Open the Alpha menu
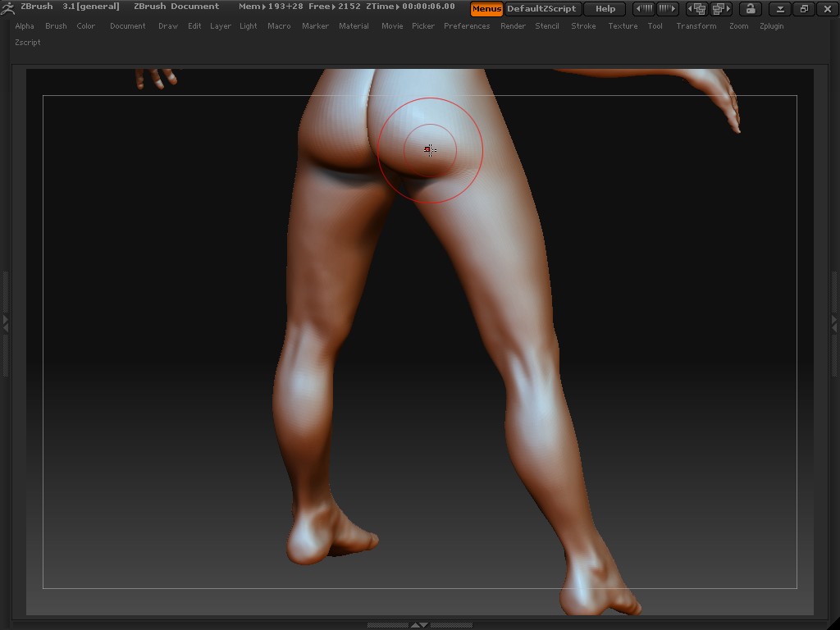Image resolution: width=840 pixels, height=630 pixels. 25,25
